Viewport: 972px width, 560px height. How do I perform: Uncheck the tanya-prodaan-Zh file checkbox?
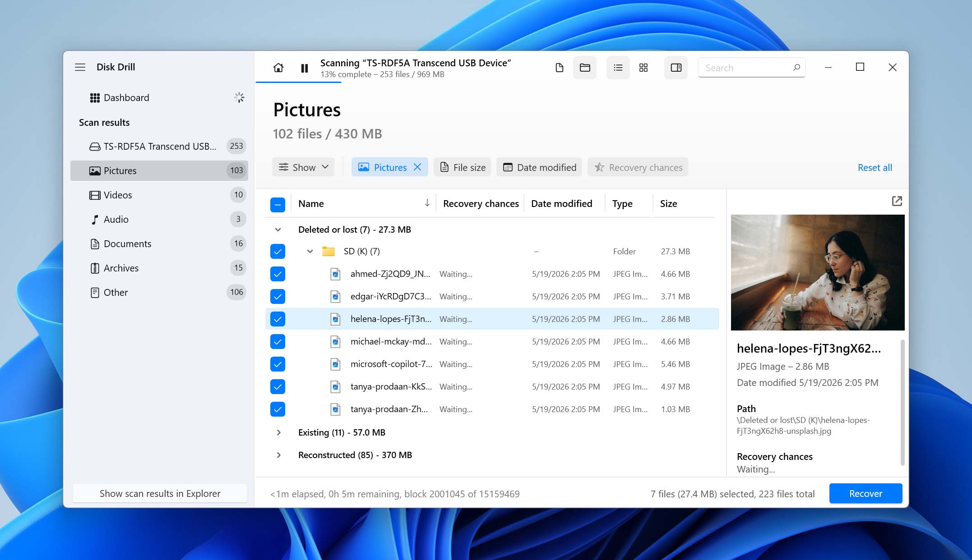(x=278, y=409)
